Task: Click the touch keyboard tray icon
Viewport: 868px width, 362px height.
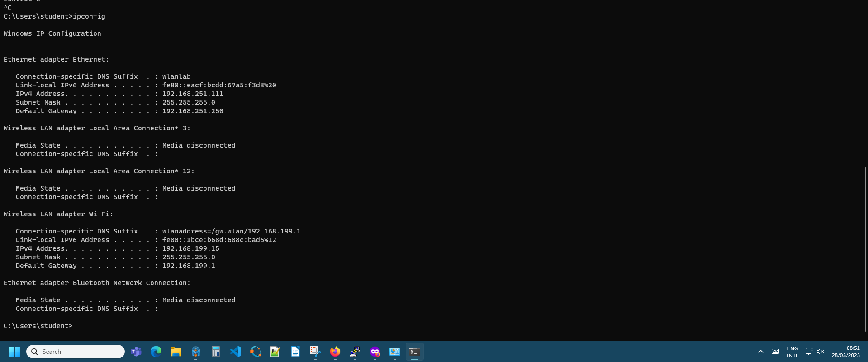Action: pos(775,352)
